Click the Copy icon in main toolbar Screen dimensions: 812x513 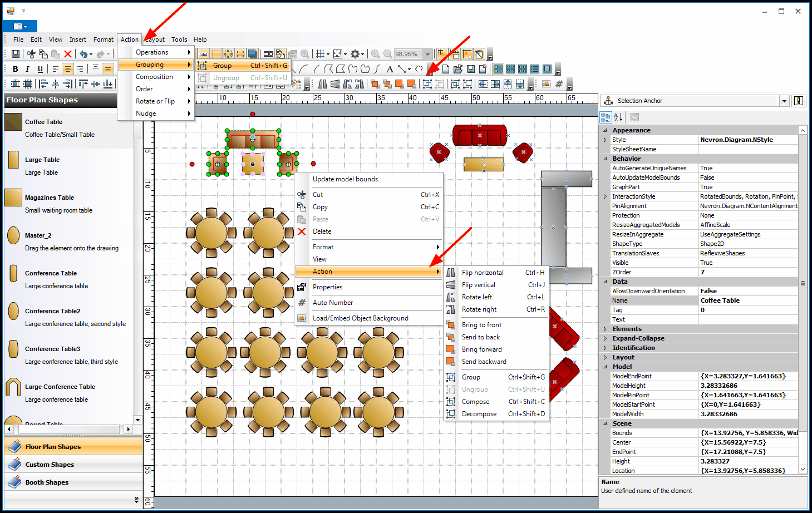coord(43,54)
